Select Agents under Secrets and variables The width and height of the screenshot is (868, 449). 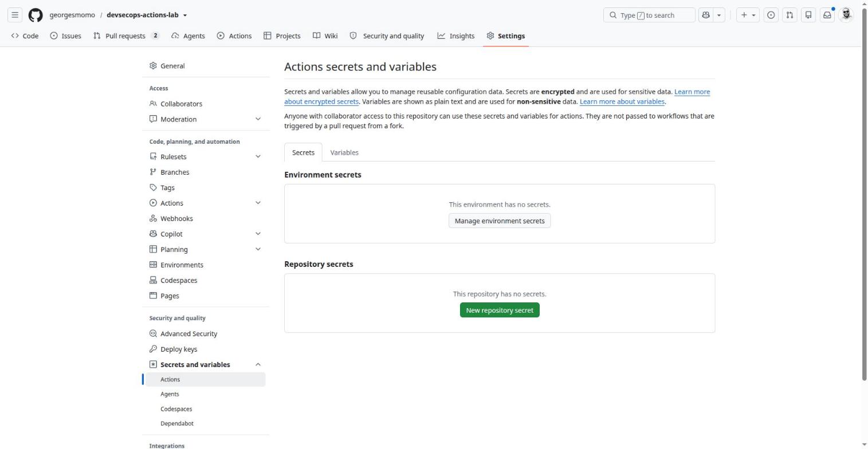[x=206, y=394]
